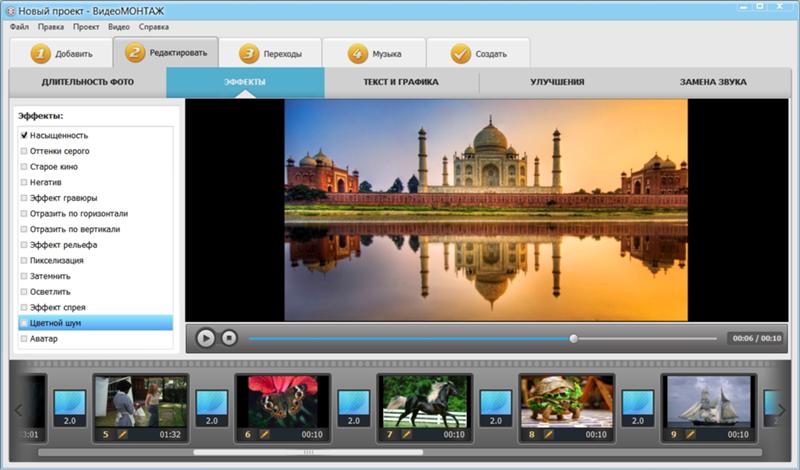The image size is (800, 470).
Task: Select transition icon between clips 5 and 6
Action: coord(212,408)
